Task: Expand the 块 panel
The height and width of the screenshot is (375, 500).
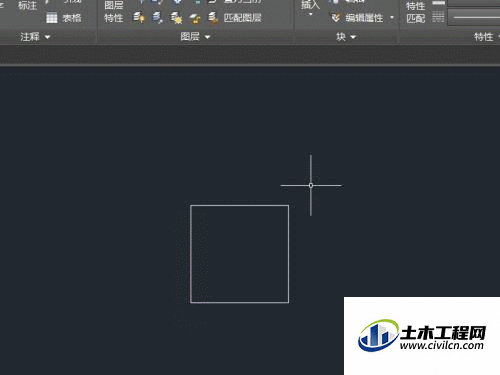Action: (x=346, y=37)
